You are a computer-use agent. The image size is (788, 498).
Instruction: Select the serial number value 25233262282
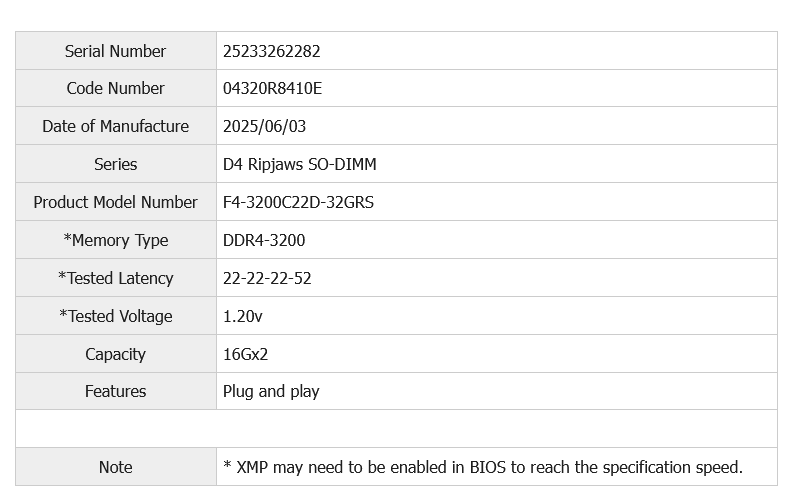click(271, 51)
